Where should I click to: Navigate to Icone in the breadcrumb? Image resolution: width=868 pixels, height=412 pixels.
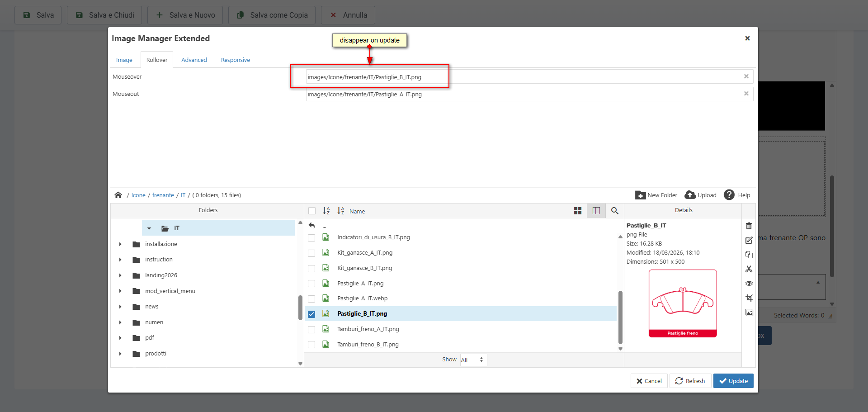pos(138,195)
